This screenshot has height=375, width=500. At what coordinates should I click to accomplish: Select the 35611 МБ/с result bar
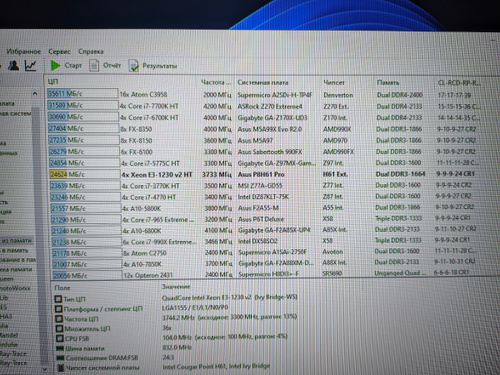83,93
